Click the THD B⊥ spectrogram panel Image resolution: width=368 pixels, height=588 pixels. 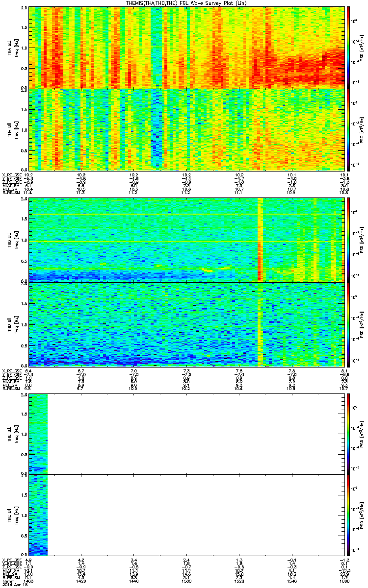coord(186,239)
